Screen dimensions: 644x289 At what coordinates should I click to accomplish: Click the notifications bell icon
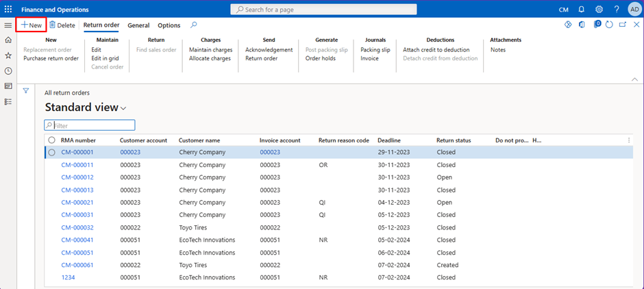click(x=581, y=9)
